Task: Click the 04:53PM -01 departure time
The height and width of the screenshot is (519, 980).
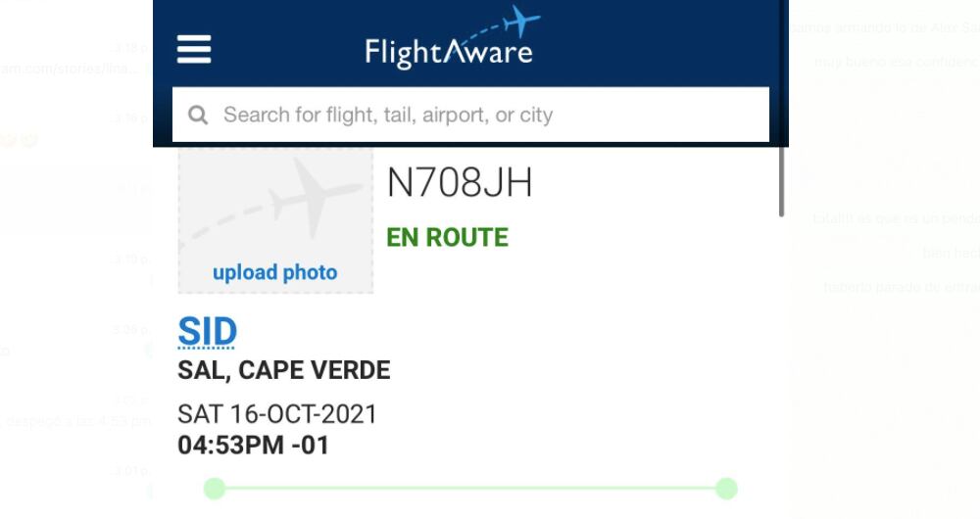Action: pyautogui.click(x=253, y=446)
